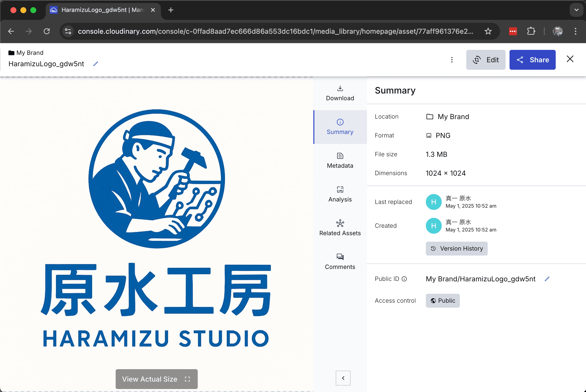Viewport: 586px width, 392px height.
Task: Open Version History
Action: 456,249
